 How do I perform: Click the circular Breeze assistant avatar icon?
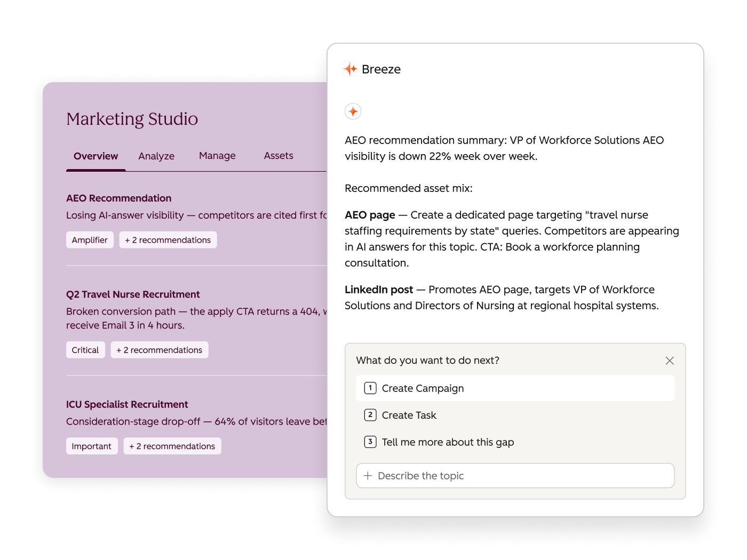pos(353,111)
